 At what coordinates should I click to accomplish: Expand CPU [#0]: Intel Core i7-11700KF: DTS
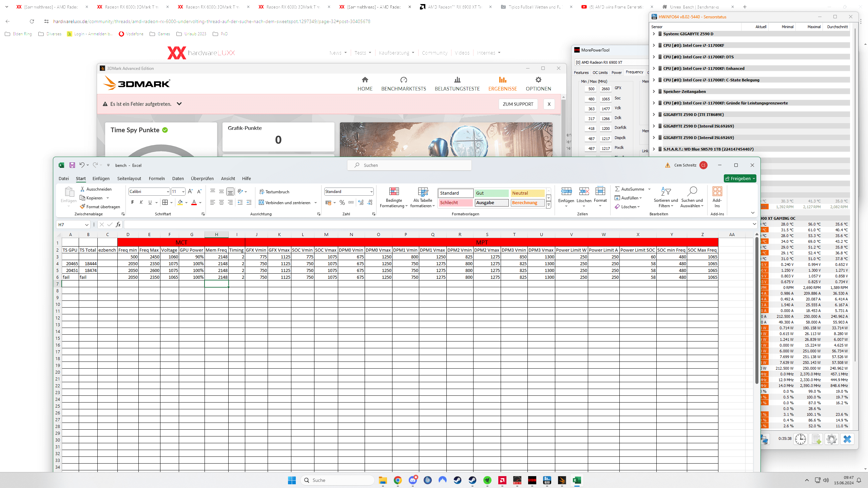(x=654, y=57)
